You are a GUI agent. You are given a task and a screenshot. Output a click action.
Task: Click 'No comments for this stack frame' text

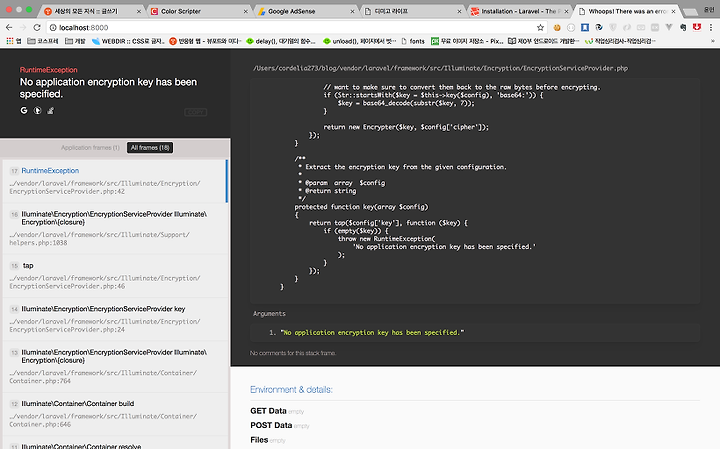tap(293, 353)
